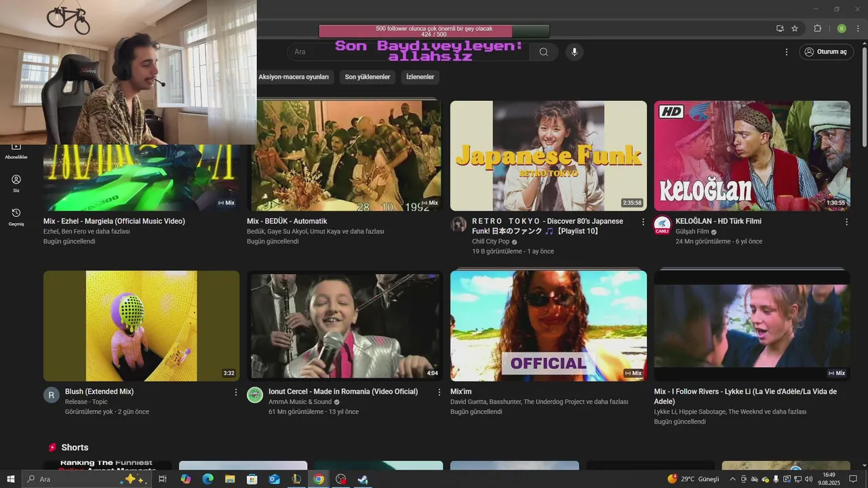The width and height of the screenshot is (868, 488).
Task: Open Steam from taskbar
Action: (x=363, y=479)
